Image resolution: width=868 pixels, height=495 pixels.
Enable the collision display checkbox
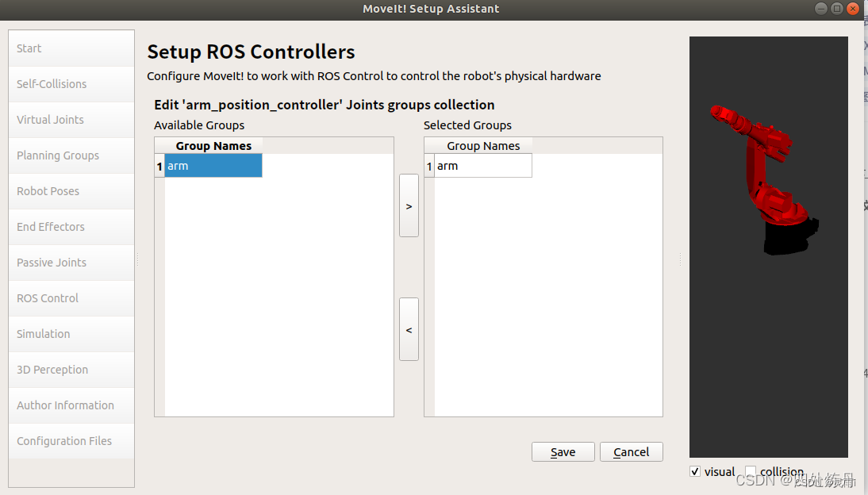pyautogui.click(x=750, y=471)
